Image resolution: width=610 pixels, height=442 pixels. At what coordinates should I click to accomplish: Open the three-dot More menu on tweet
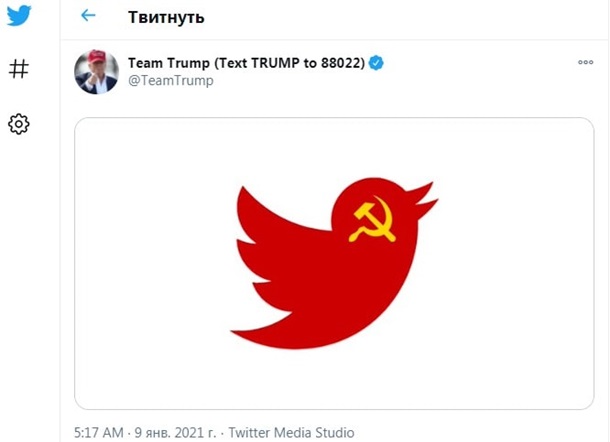pos(586,62)
